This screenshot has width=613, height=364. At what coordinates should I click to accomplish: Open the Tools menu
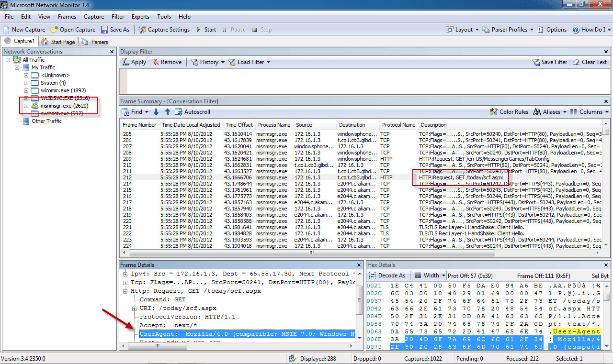[x=164, y=17]
